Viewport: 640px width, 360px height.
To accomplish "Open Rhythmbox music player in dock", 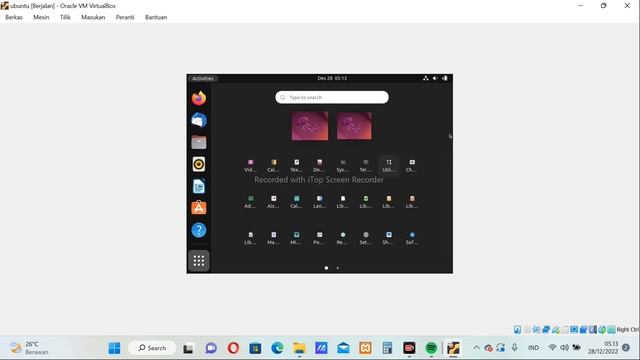I will pyautogui.click(x=199, y=164).
